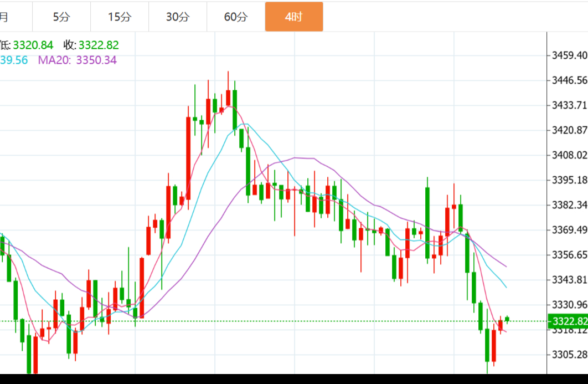Switch to the 60分 timeframe tab
The image size is (588, 384).
pyautogui.click(x=236, y=17)
